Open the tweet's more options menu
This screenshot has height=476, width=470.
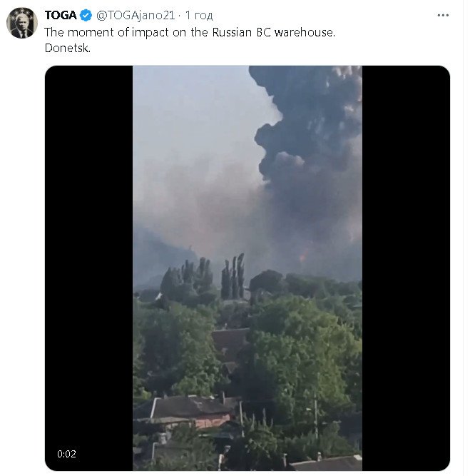[x=443, y=15]
